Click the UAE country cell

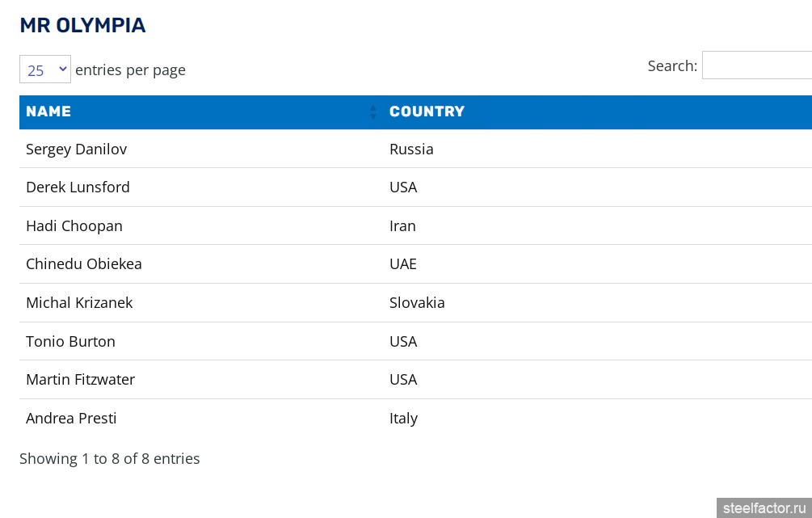pos(403,263)
